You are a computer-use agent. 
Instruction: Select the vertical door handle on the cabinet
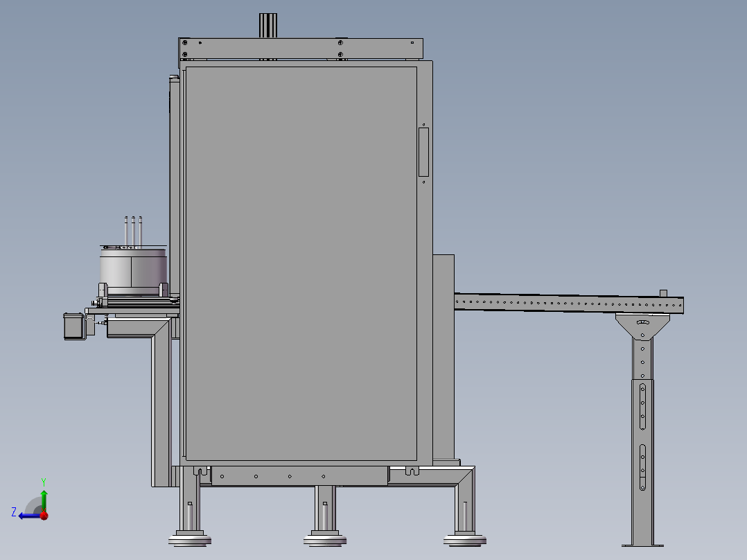point(423,152)
